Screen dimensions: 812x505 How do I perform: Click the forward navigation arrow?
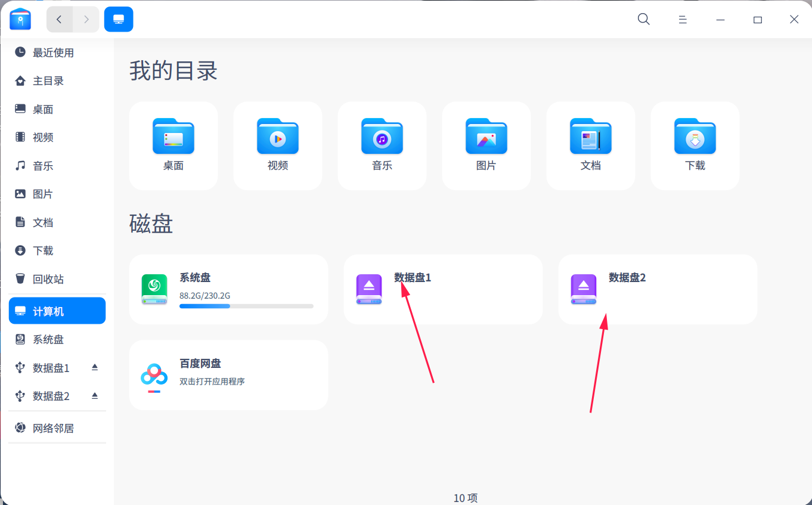click(85, 18)
